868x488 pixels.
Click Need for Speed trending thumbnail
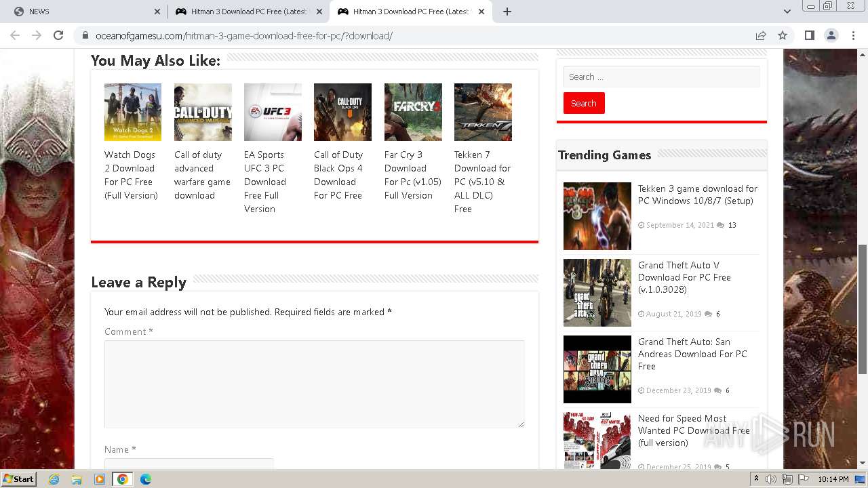pos(597,441)
